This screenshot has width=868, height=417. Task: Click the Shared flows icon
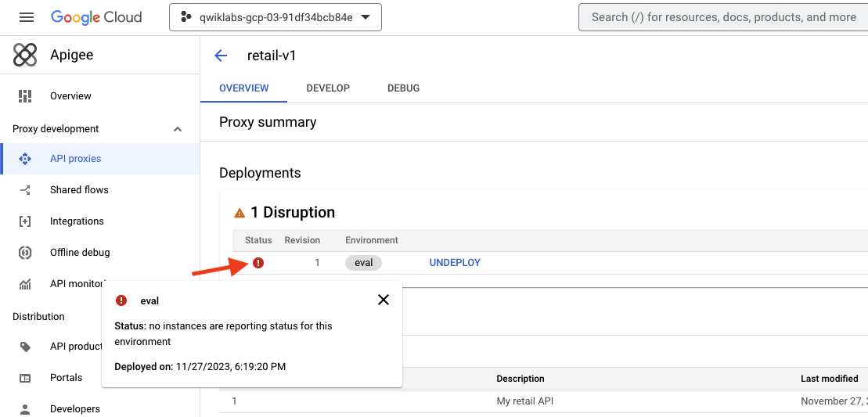pos(25,190)
